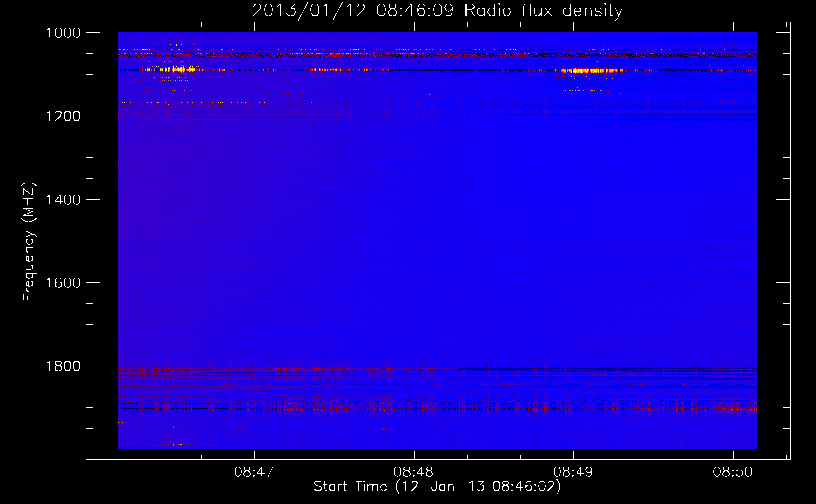This screenshot has height=504, width=816.
Task: Click the 08:48 time tick label
Action: (414, 472)
